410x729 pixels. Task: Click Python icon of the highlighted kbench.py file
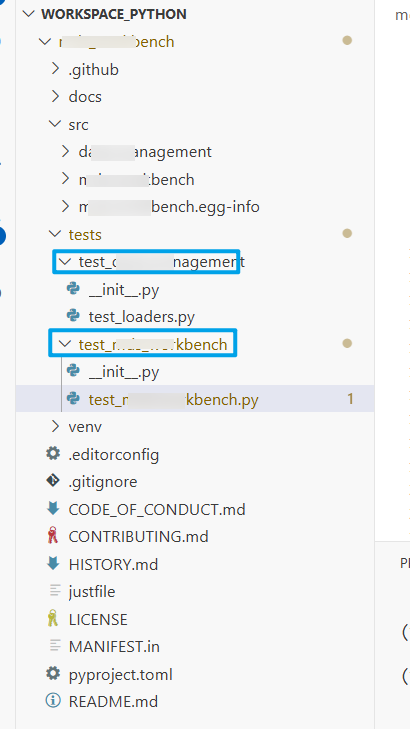point(73,398)
